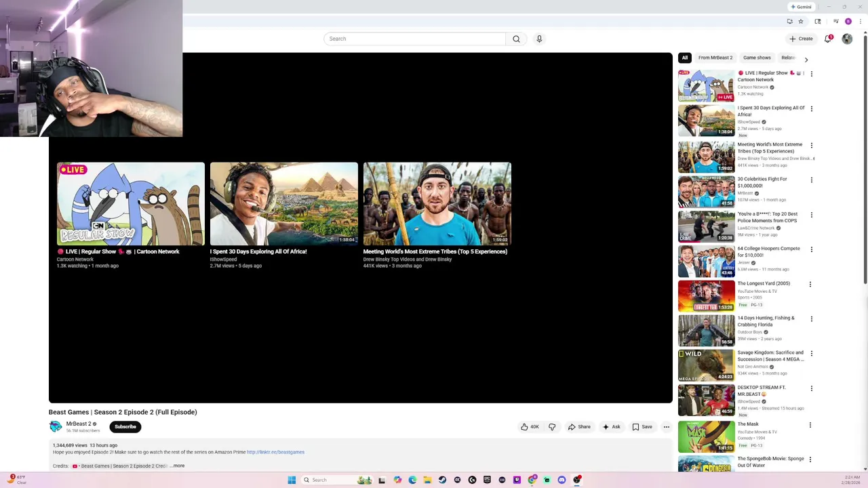Open Chrome media control icon
868x488 pixels.
[x=836, y=21]
